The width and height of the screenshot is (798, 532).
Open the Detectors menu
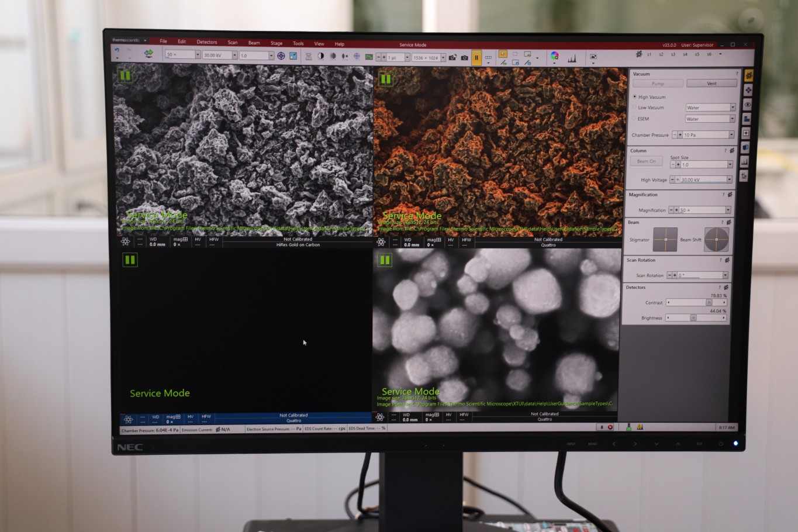(x=206, y=42)
